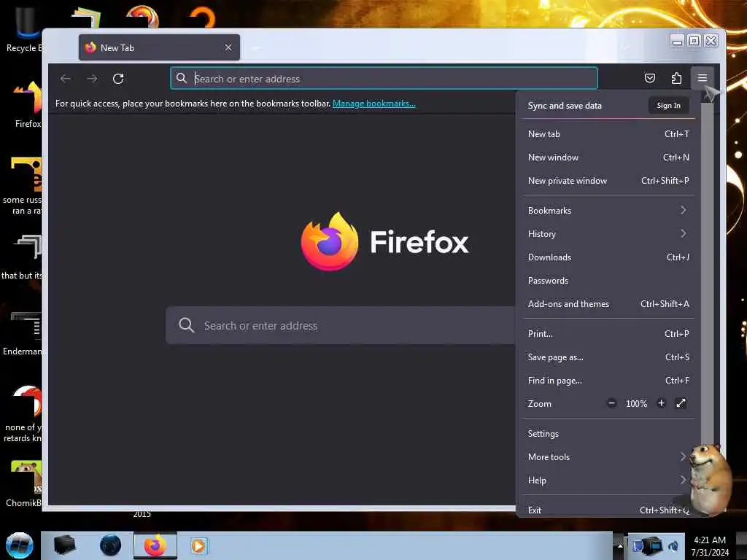
Task: Select the 'none of y' desktop icon
Action: [23, 413]
